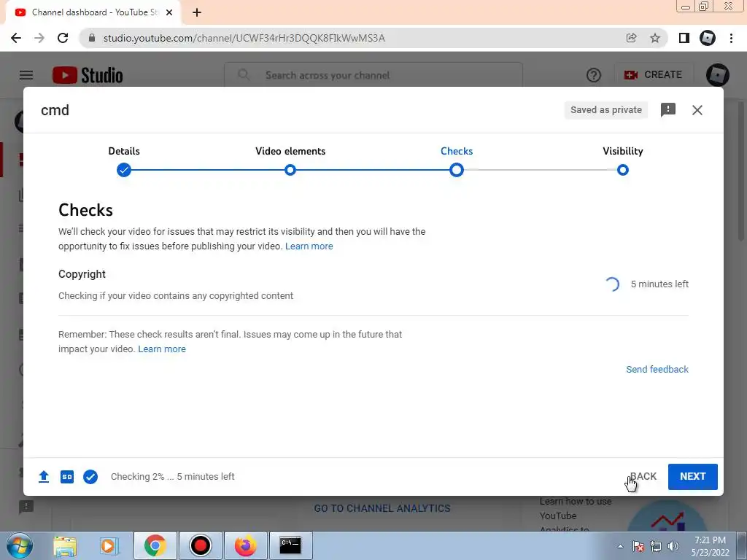
Task: Focus the Search across your channel field
Action: 373,75
